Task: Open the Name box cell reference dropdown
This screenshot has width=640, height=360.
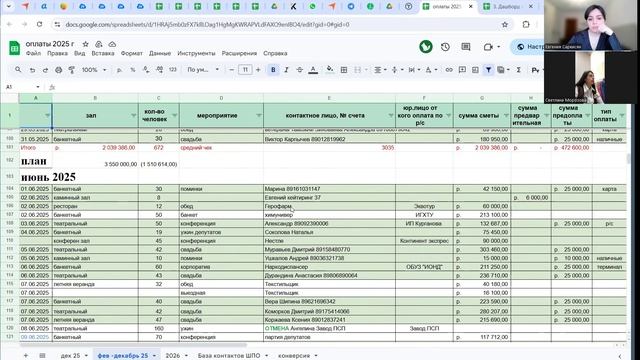Action: tap(38, 87)
